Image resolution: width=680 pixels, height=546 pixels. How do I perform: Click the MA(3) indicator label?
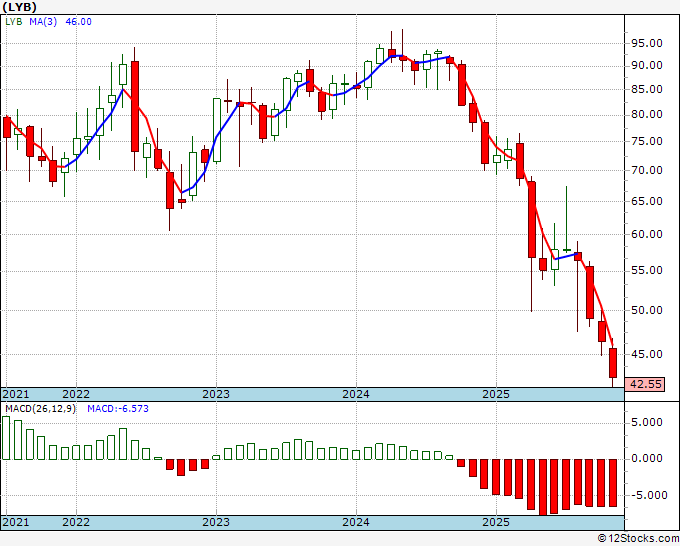pos(43,22)
